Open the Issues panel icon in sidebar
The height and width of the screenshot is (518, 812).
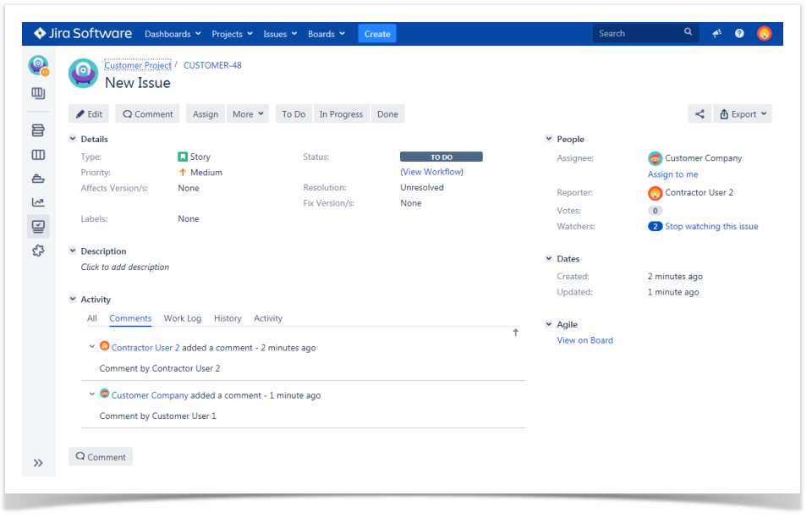(x=38, y=226)
